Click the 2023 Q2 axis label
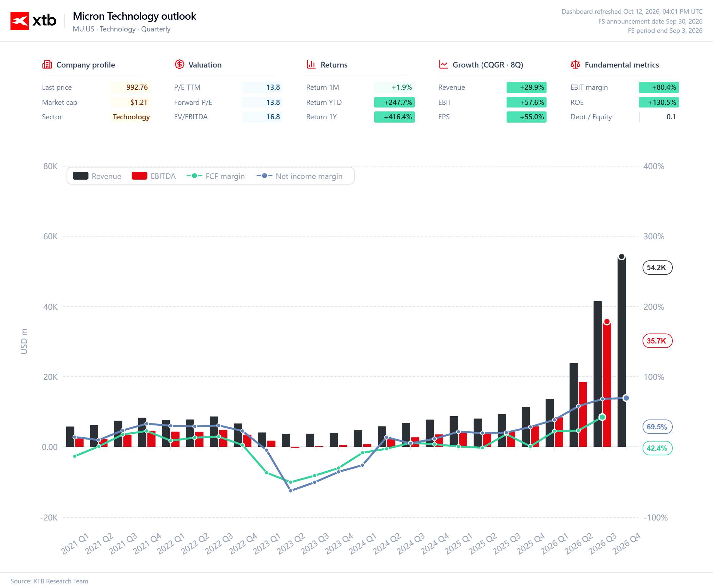The height and width of the screenshot is (588, 713). pos(291,543)
